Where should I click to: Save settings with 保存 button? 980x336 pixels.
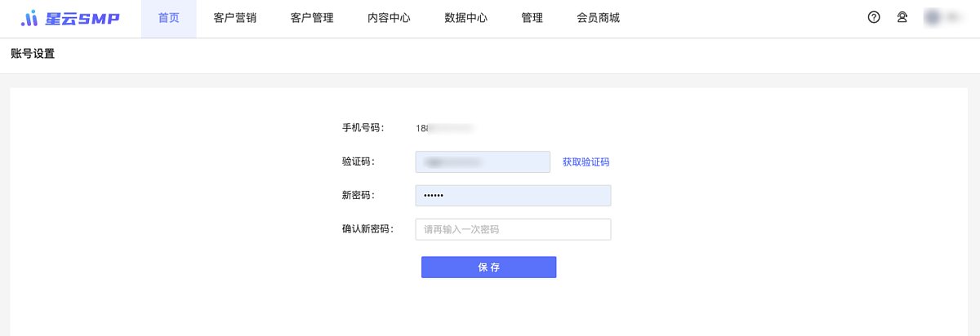[x=488, y=267]
